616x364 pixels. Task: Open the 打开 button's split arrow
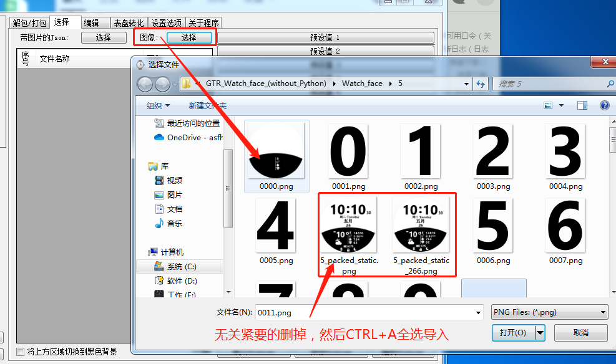pyautogui.click(x=540, y=333)
